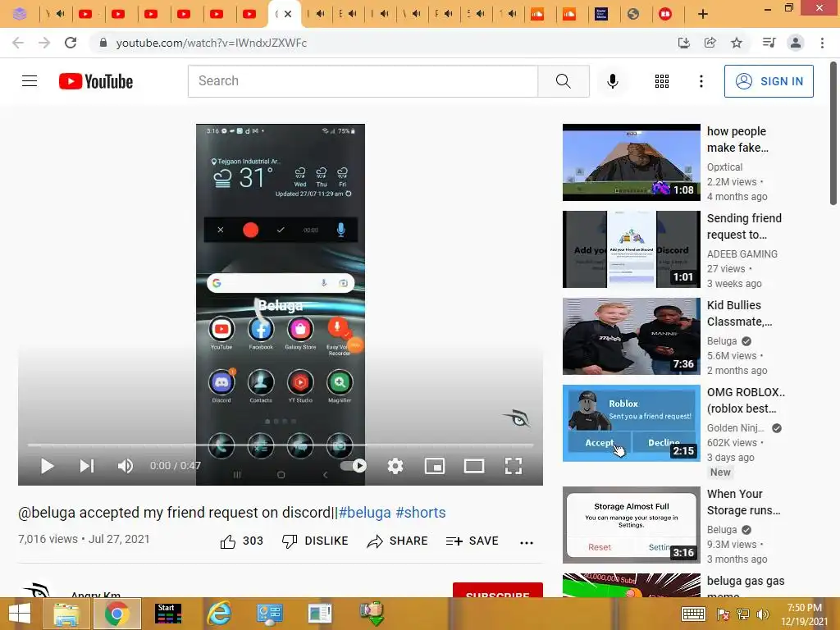The width and height of the screenshot is (840, 630).
Task: Play the video
Action: tap(47, 466)
